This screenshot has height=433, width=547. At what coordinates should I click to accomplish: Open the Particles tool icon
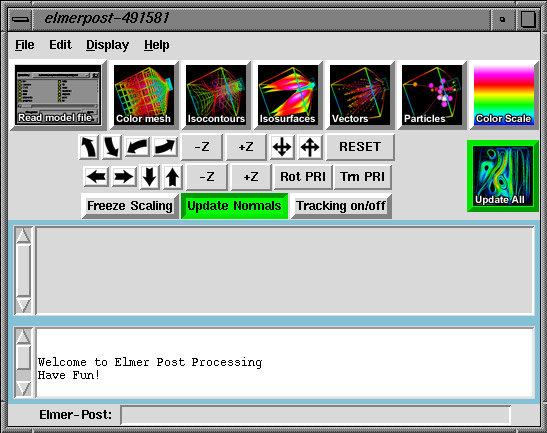click(x=432, y=95)
